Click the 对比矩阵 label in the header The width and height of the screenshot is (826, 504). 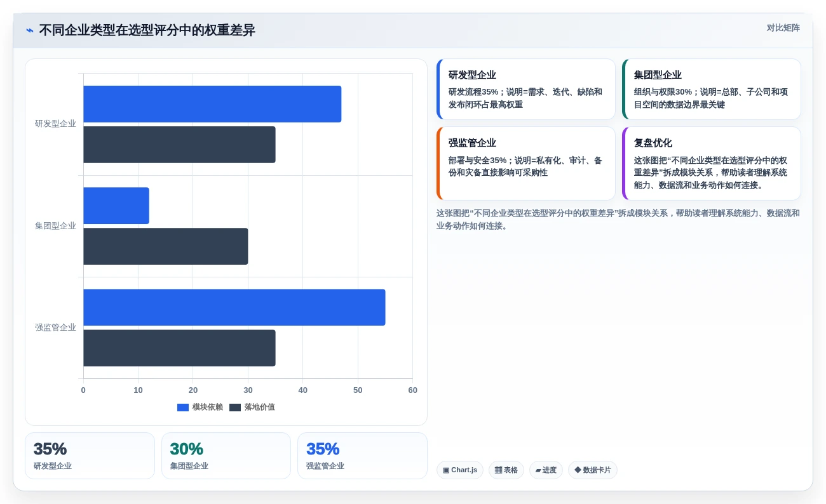click(783, 28)
